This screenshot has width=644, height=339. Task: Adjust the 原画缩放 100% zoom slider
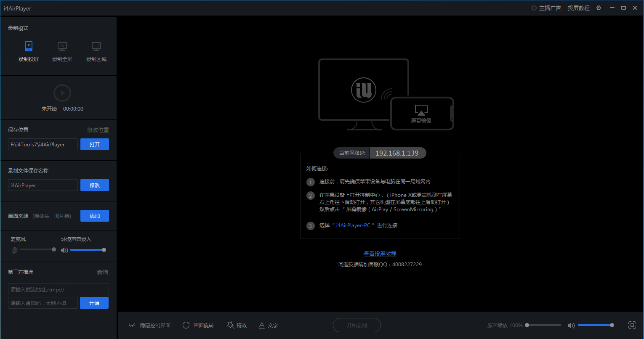click(x=543, y=325)
